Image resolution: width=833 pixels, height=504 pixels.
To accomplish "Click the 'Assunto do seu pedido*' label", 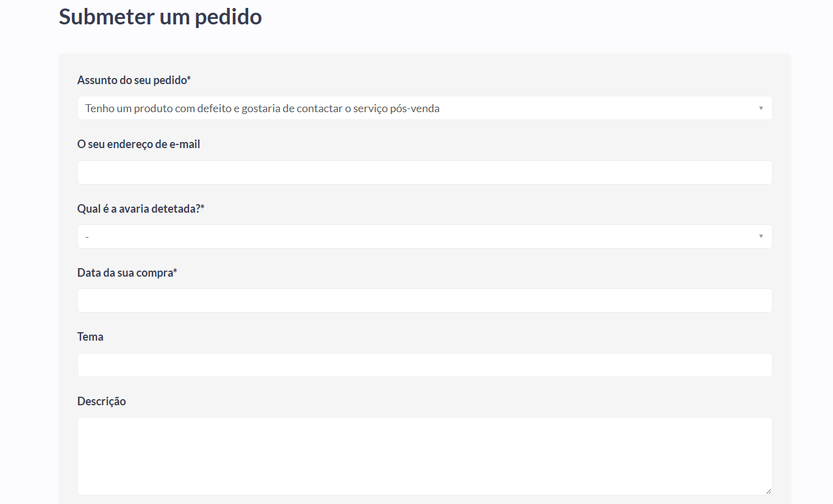I will pos(134,80).
